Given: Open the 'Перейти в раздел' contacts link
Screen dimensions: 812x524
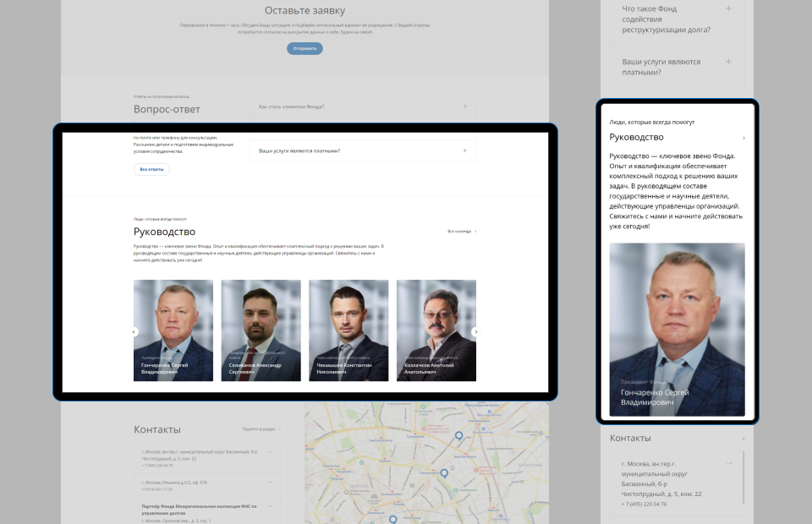Looking at the screenshot, I should click(261, 429).
